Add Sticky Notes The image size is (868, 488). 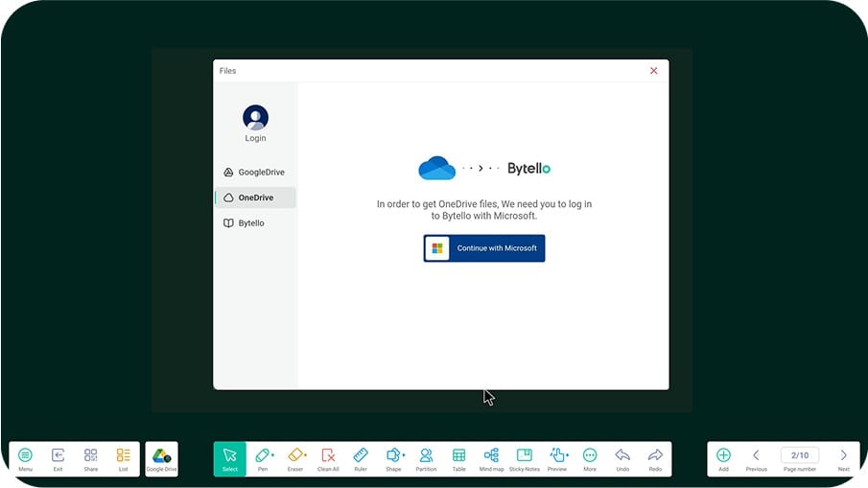(525, 458)
